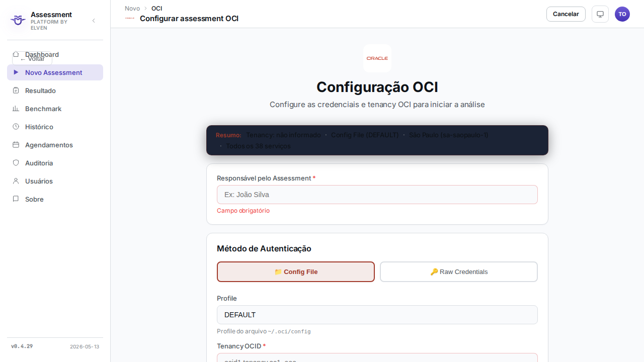Click the Usuários person icon
Image resolution: width=644 pixels, height=362 pixels.
pyautogui.click(x=16, y=181)
